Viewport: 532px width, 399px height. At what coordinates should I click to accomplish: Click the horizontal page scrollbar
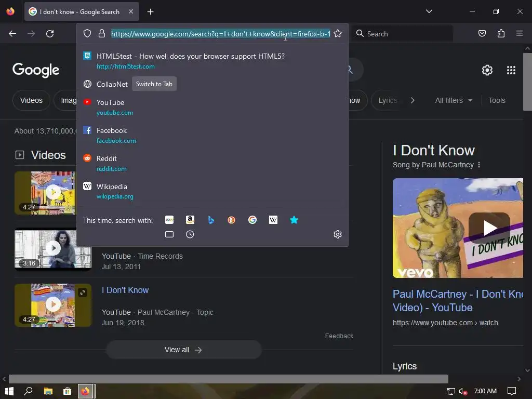[229, 379]
